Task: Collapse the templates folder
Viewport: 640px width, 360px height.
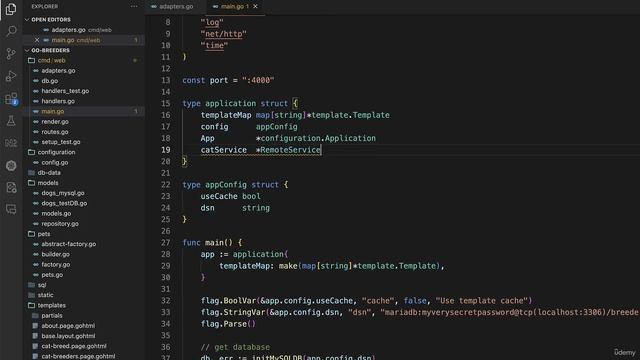Action: pyautogui.click(x=51, y=305)
